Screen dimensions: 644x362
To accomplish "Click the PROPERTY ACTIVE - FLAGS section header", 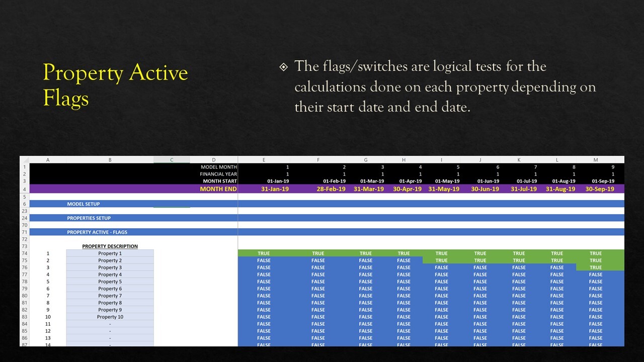I will [97, 232].
